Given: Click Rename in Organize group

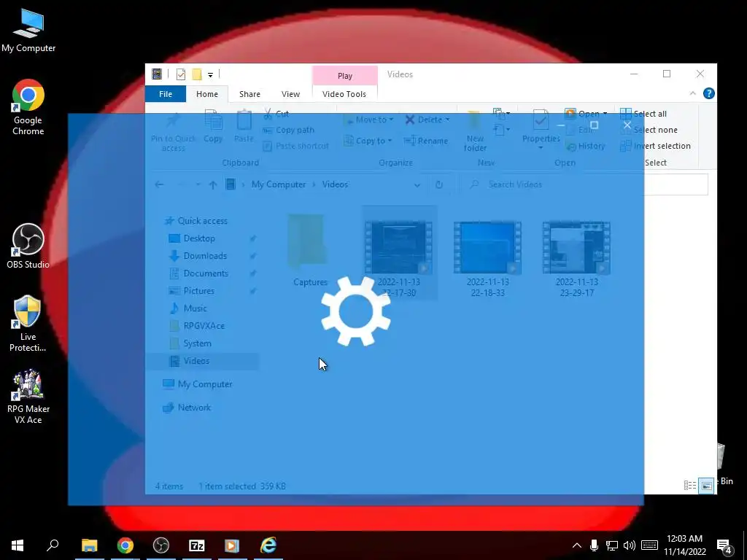Looking at the screenshot, I should pyautogui.click(x=426, y=141).
